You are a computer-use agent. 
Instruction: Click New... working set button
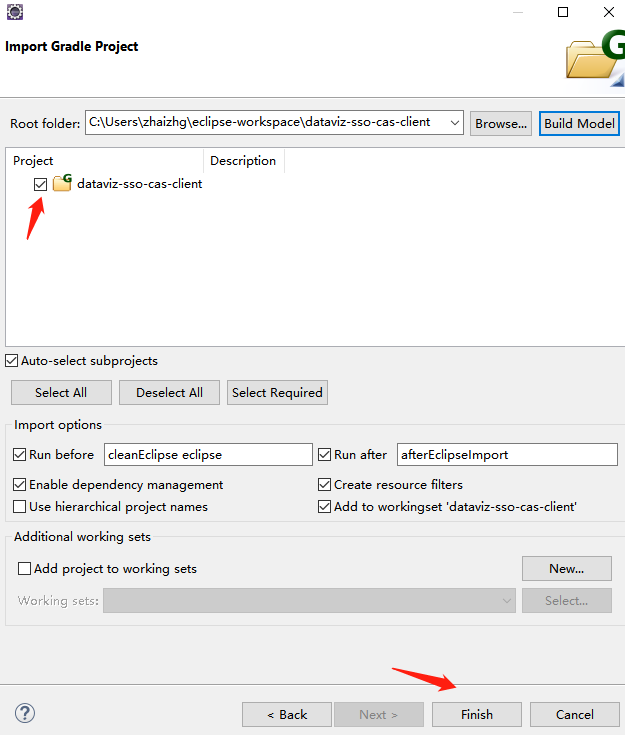tap(566, 569)
